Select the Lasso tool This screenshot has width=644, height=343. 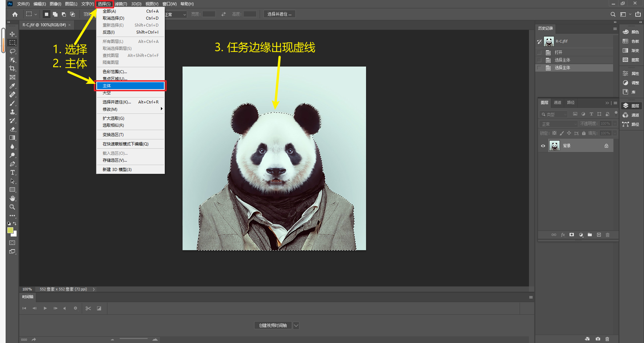click(x=12, y=51)
